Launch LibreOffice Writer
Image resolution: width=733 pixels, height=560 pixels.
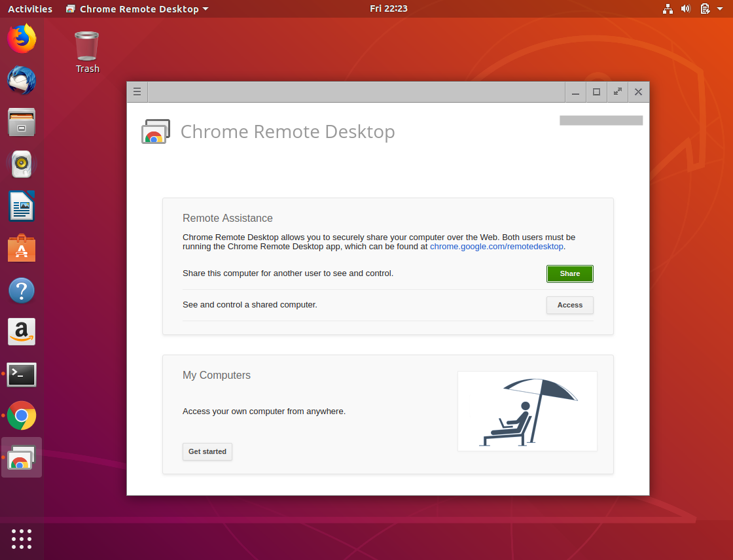click(22, 206)
